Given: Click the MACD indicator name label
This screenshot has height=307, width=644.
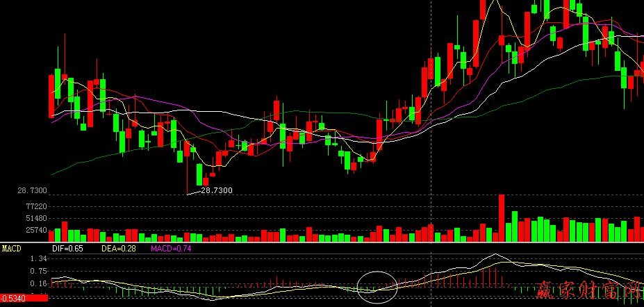Looking at the screenshot, I should tap(12, 248).
